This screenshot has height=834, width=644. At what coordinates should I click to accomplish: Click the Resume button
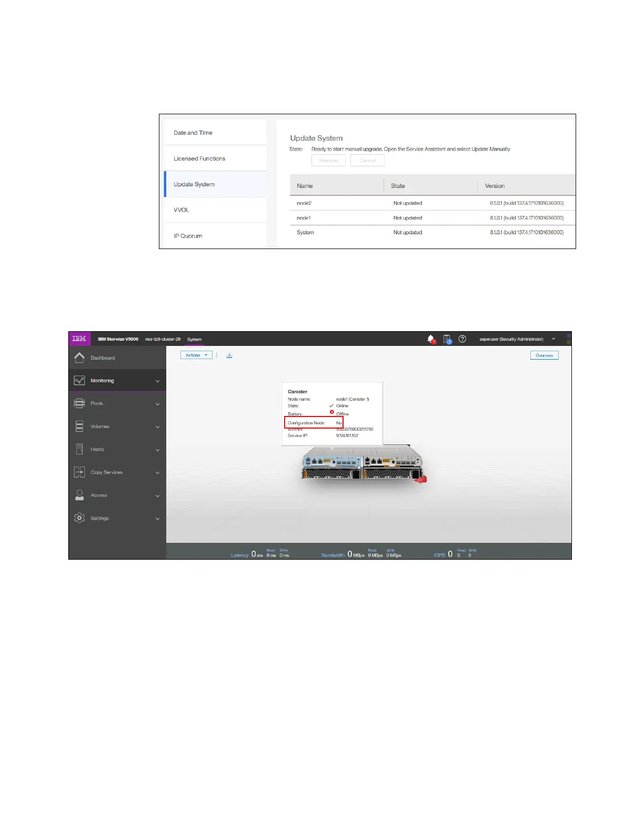point(328,160)
